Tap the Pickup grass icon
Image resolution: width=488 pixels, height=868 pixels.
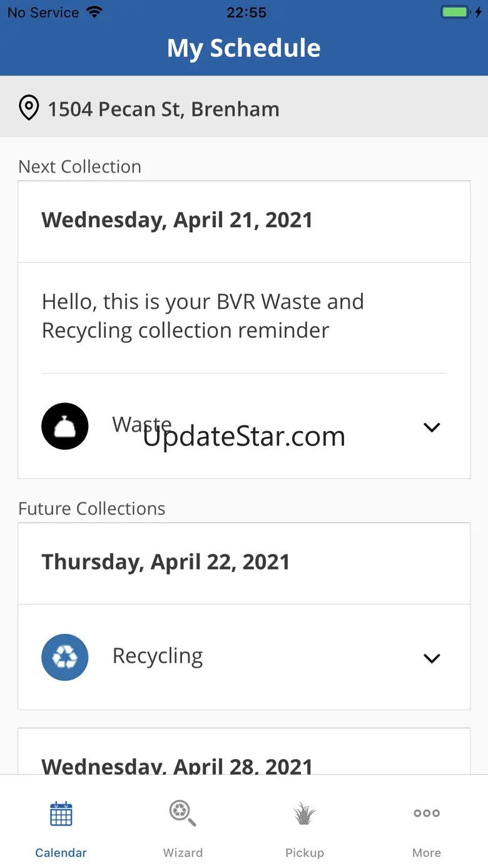(x=305, y=814)
